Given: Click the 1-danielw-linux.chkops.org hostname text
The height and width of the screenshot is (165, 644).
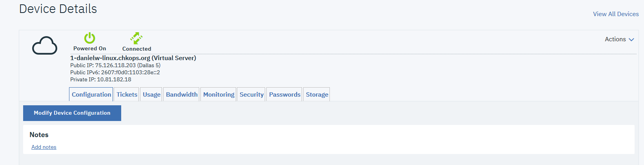Looking at the screenshot, I should 110,58.
